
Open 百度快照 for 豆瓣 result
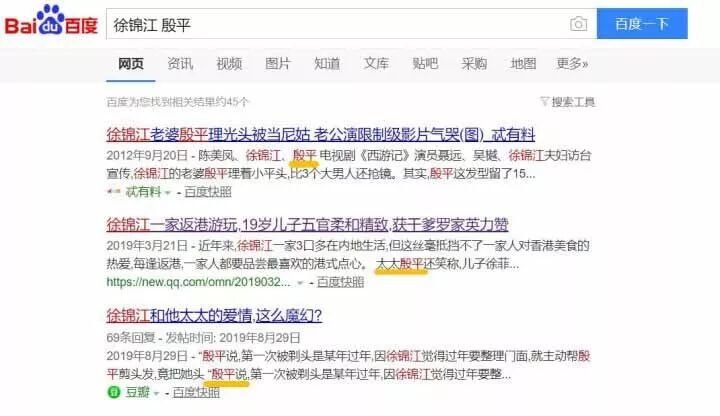[196, 393]
